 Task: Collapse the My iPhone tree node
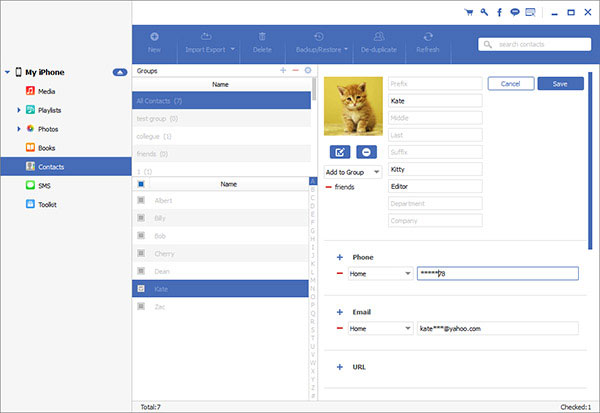[x=7, y=72]
